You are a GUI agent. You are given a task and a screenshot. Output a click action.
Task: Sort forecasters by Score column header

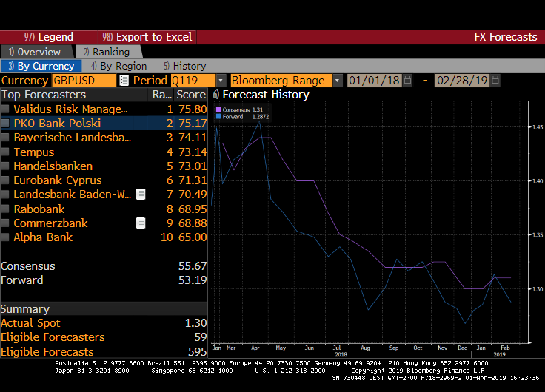(191, 95)
